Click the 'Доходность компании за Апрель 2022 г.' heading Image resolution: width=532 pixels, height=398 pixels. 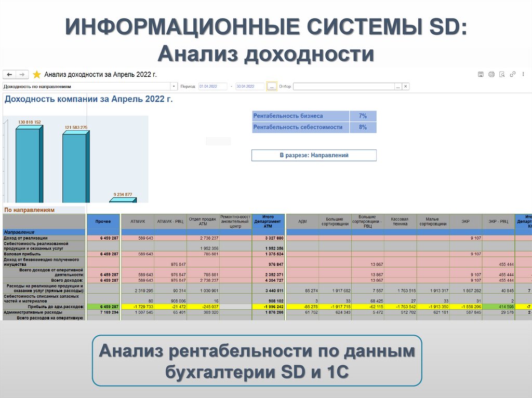[x=88, y=99]
